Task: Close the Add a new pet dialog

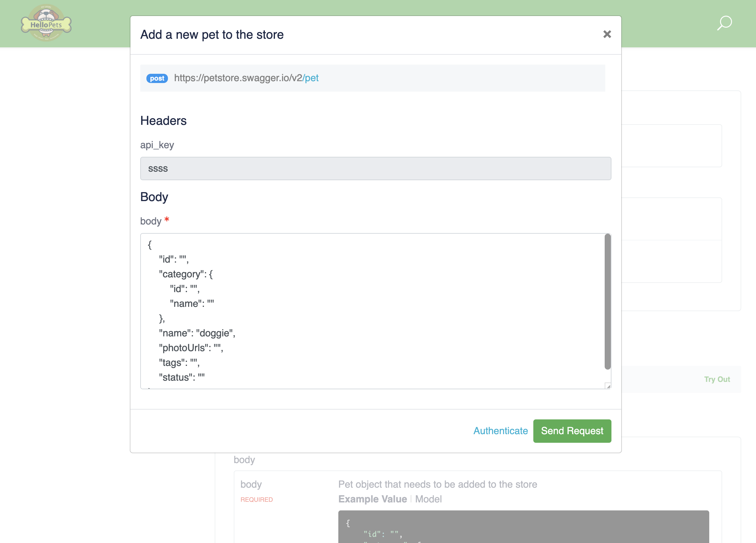Action: pyautogui.click(x=607, y=34)
